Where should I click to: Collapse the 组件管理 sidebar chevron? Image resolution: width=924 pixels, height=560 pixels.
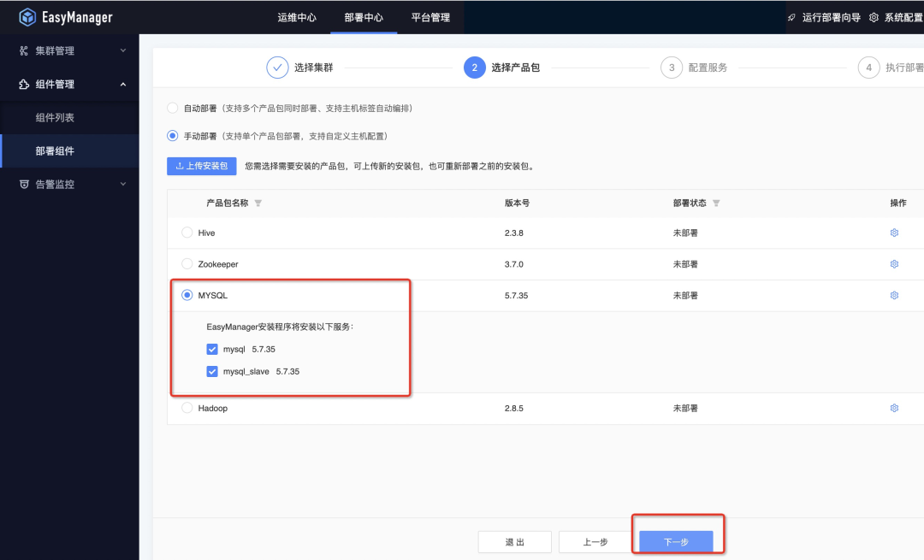(123, 84)
